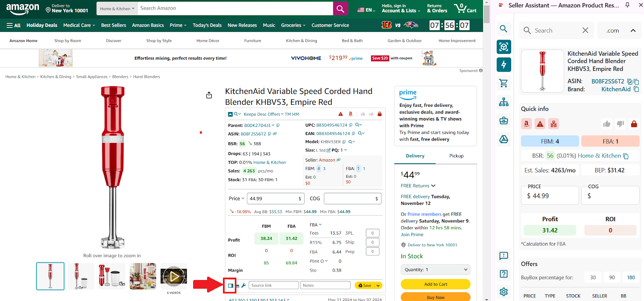Open the Google Drive sidebar icon

point(504,139)
